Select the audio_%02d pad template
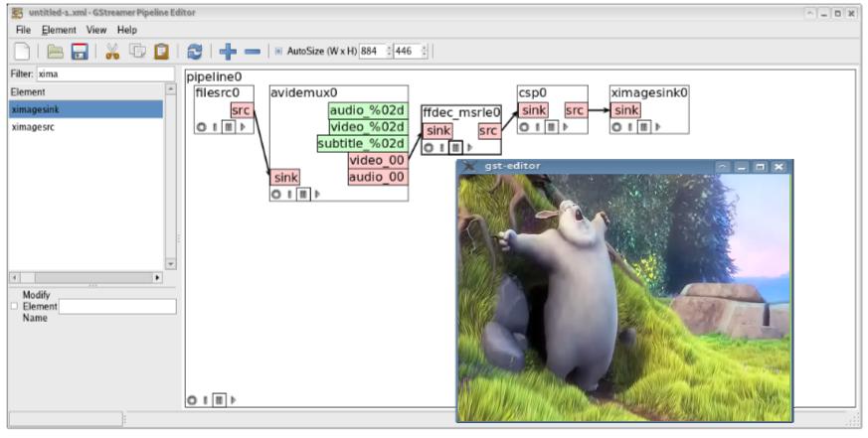The width and height of the screenshot is (868, 438). [368, 110]
